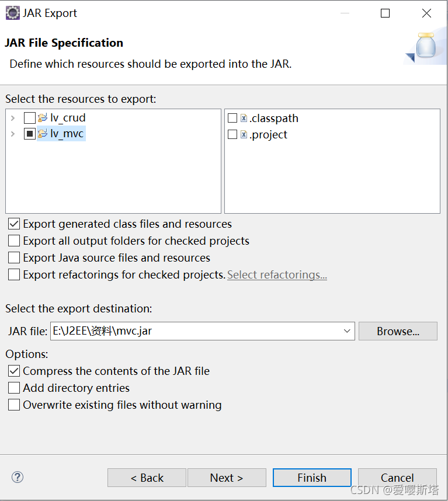Image resolution: width=448 pixels, height=501 pixels.
Task: Click the Next button
Action: (227, 478)
